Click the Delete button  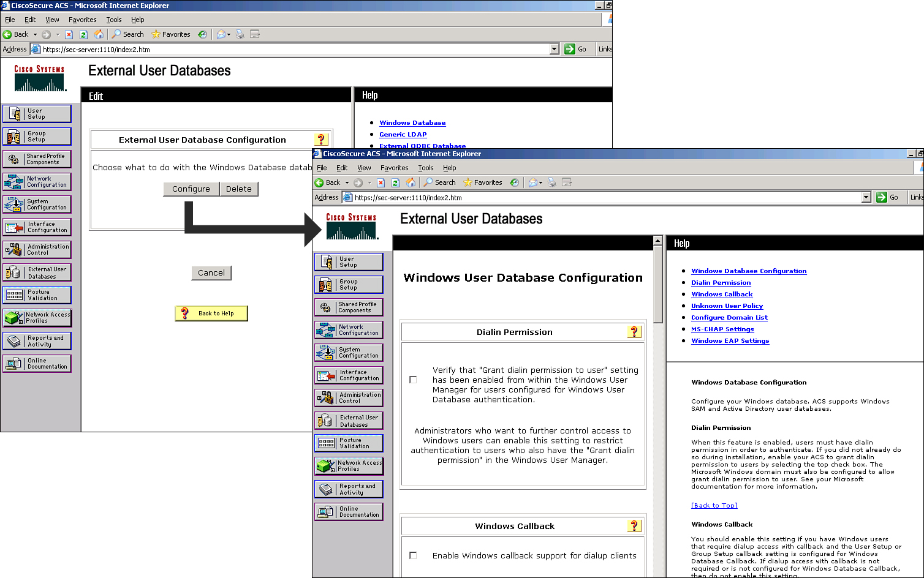click(239, 189)
